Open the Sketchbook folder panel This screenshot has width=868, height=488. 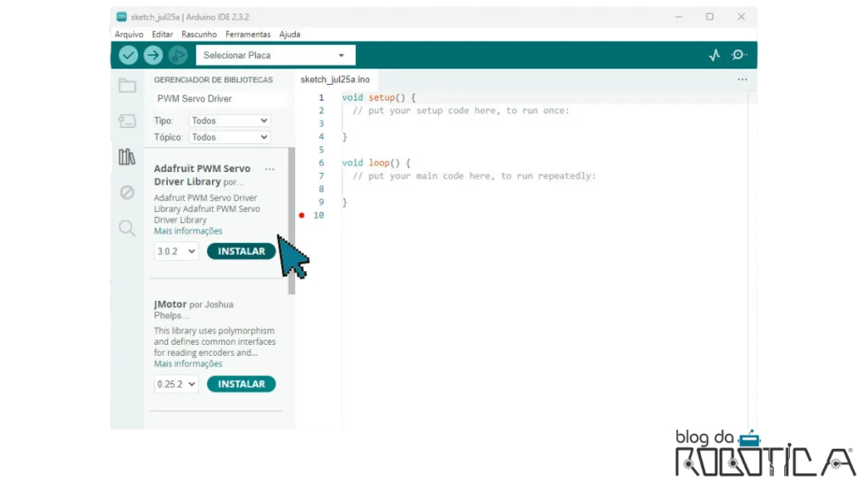[127, 86]
